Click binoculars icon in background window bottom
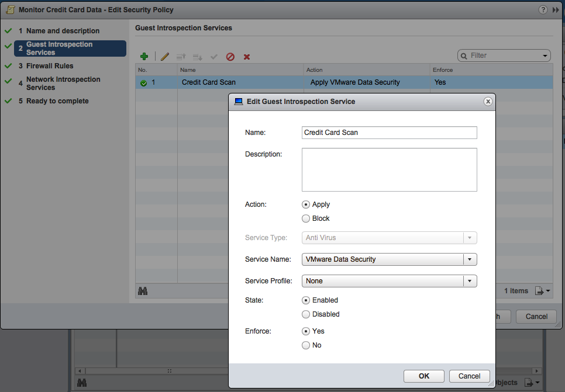The image size is (565, 392). click(x=82, y=383)
